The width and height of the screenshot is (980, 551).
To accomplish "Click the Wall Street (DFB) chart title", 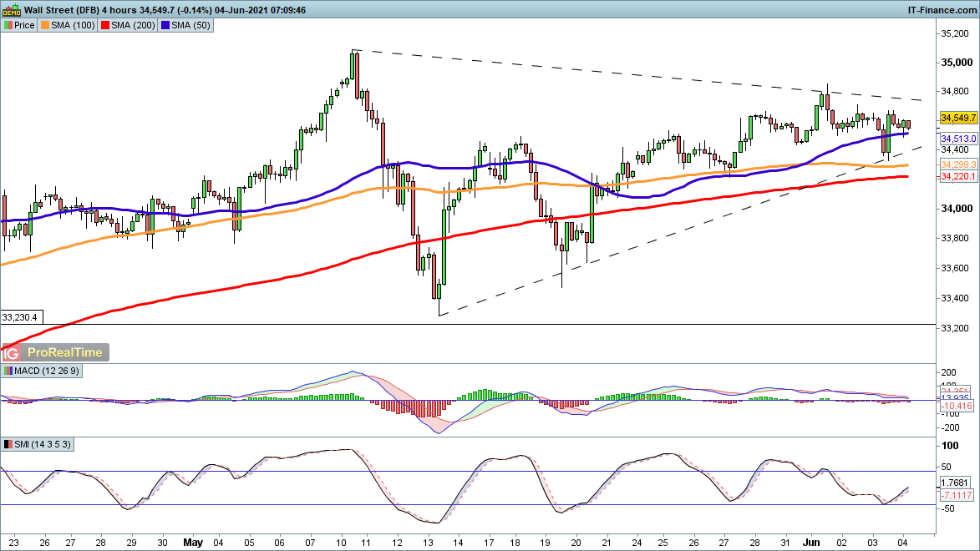I will coord(58,10).
